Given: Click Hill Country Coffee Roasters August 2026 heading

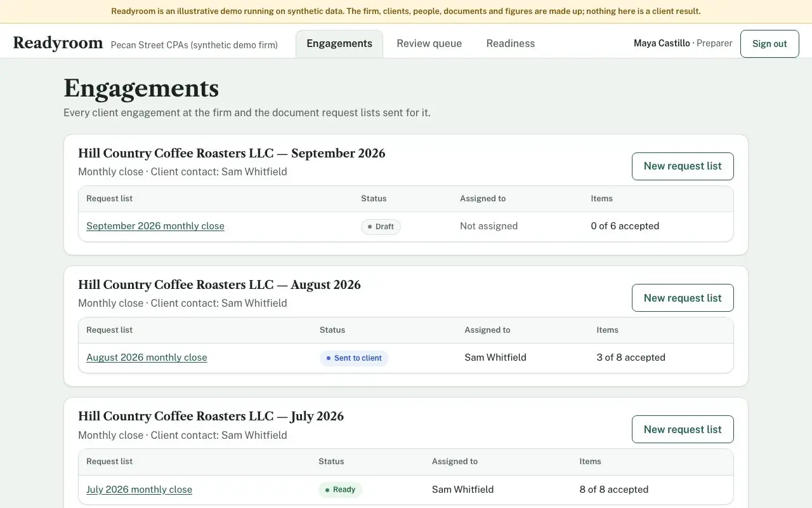Looking at the screenshot, I should pyautogui.click(x=219, y=284).
